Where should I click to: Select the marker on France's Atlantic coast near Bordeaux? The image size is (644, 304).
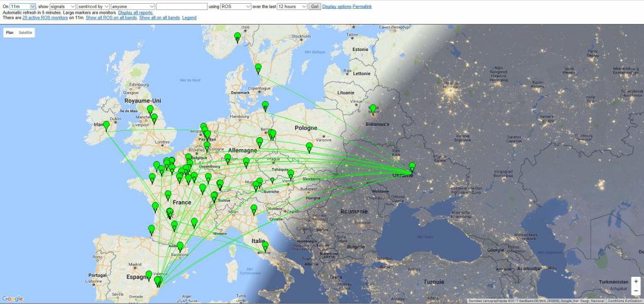[155, 206]
